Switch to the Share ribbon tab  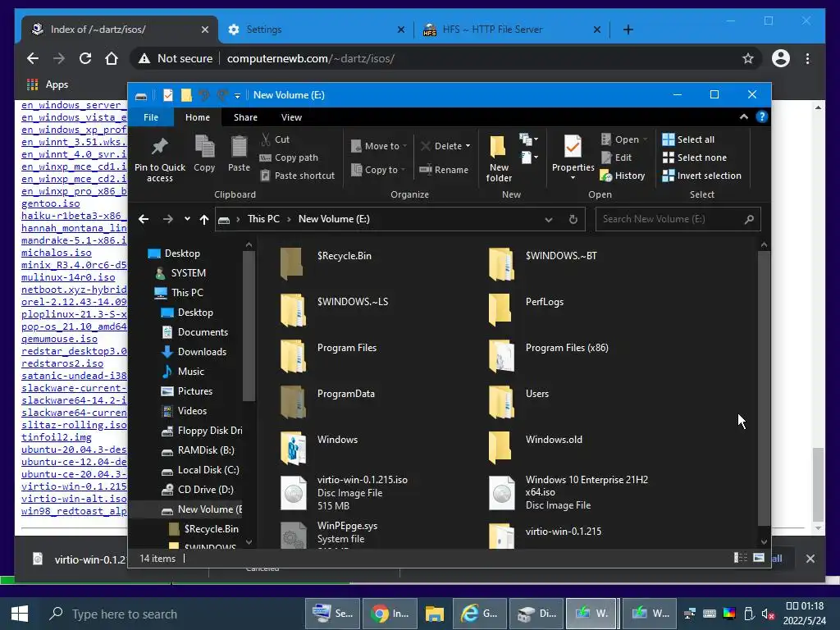tap(245, 116)
